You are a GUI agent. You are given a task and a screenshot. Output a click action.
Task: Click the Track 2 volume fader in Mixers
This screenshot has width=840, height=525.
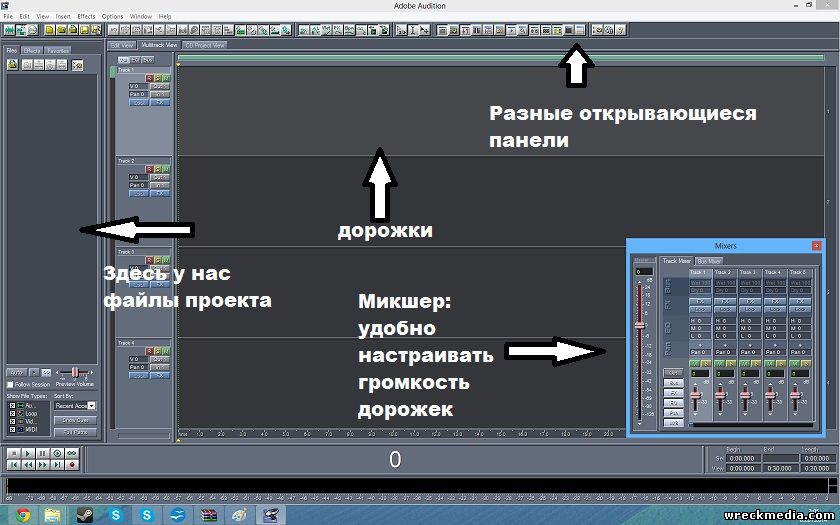pyautogui.click(x=721, y=395)
